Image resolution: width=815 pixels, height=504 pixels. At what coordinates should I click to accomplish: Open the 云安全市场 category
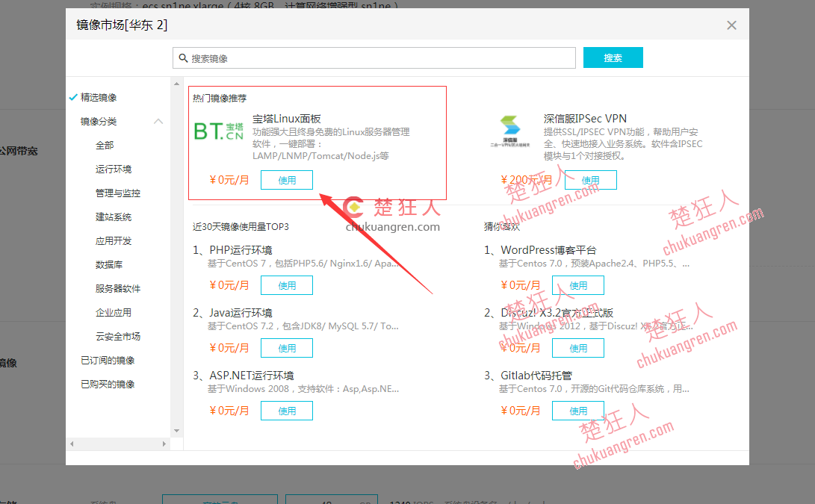[118, 336]
